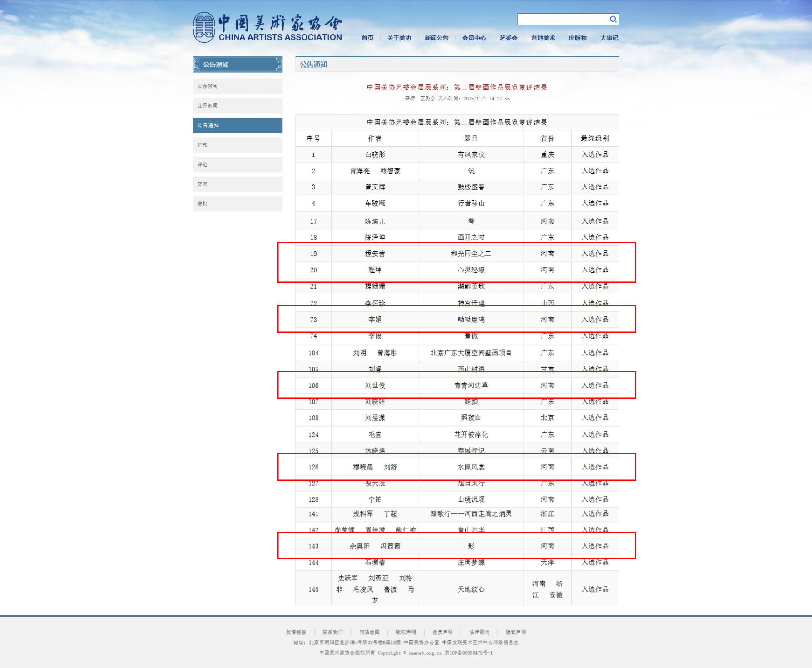Image resolution: width=812 pixels, height=668 pixels.
Task: Select 艺委会 in the top menu
Action: click(x=509, y=38)
